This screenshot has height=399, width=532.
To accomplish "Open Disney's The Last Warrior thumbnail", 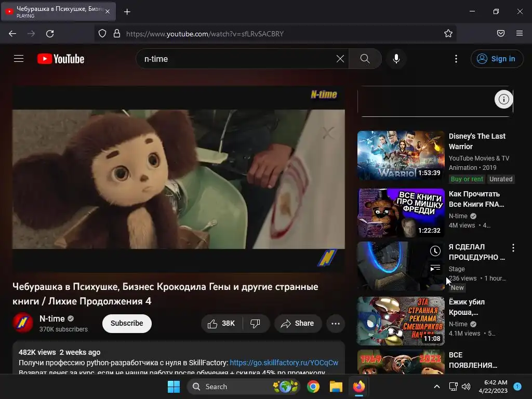I will point(401,155).
